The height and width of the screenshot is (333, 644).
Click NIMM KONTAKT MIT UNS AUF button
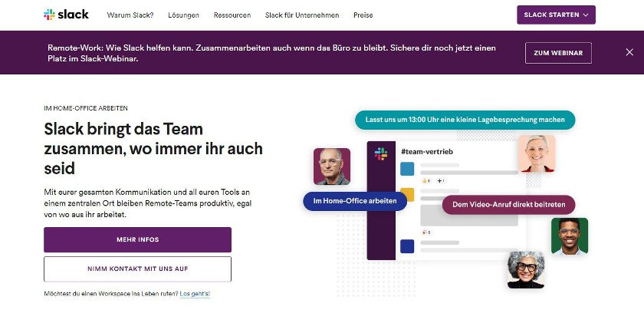[x=137, y=269]
